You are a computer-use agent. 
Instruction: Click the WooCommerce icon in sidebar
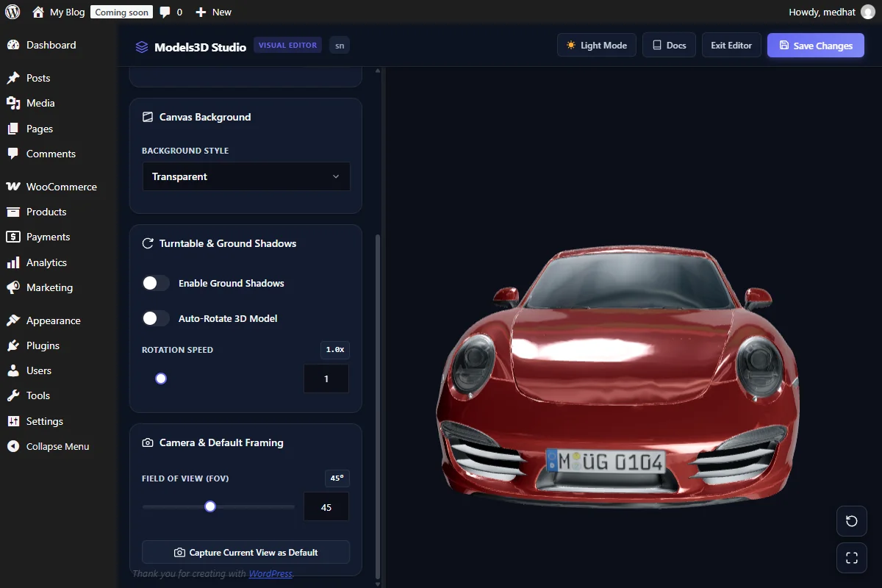(13, 187)
